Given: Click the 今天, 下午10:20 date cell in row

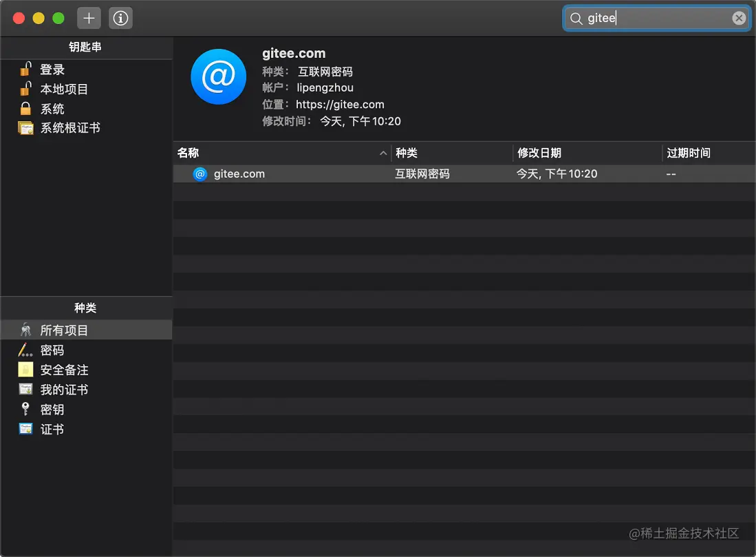Looking at the screenshot, I should pos(557,174).
